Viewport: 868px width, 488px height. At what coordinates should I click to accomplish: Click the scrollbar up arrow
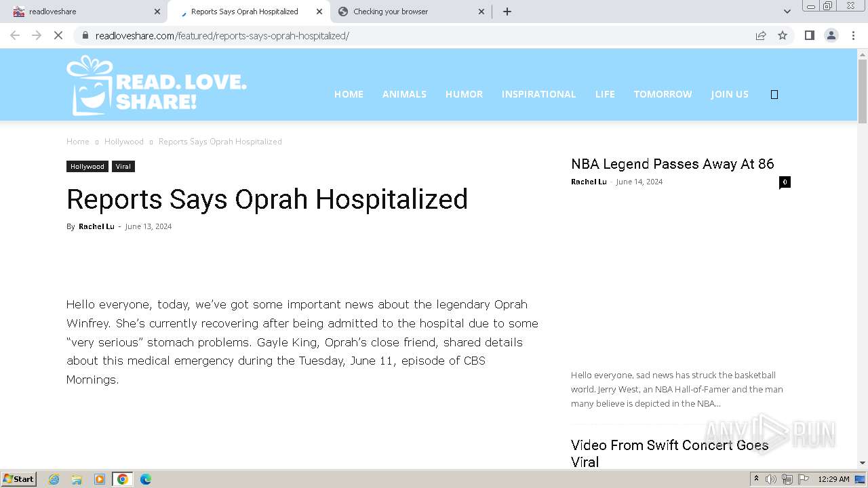pyautogui.click(x=863, y=54)
